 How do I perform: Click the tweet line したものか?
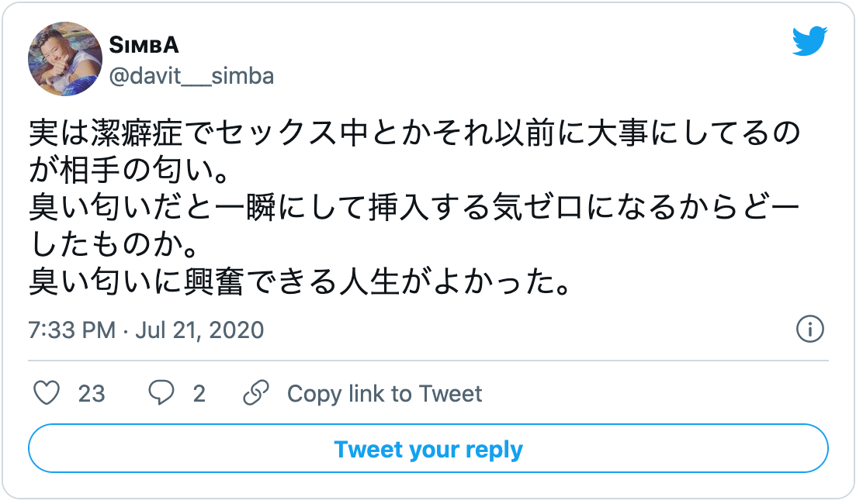click(114, 245)
